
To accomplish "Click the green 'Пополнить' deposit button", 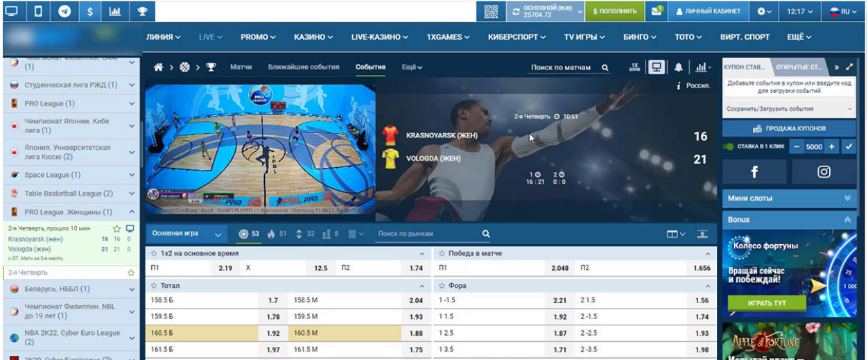I will (614, 11).
